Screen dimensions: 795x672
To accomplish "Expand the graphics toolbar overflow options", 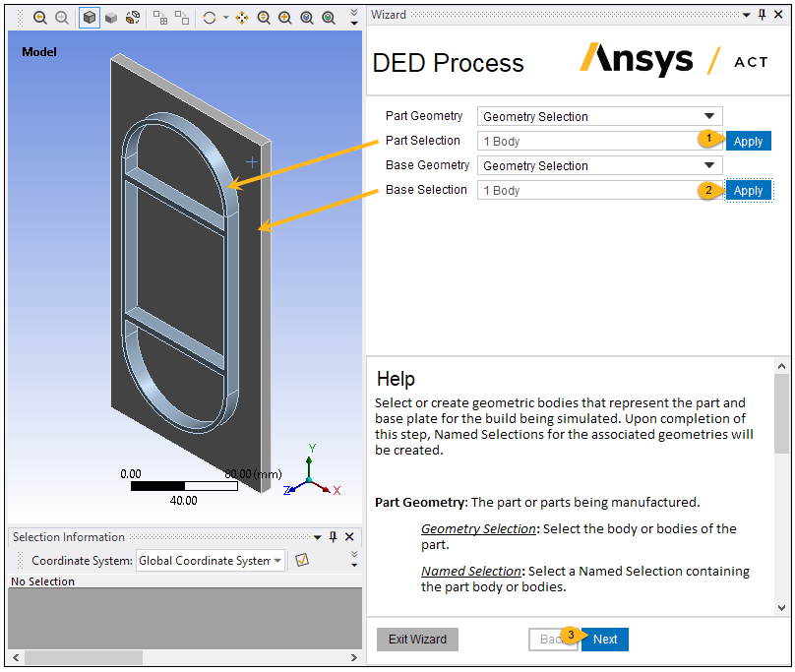I will 354,18.
